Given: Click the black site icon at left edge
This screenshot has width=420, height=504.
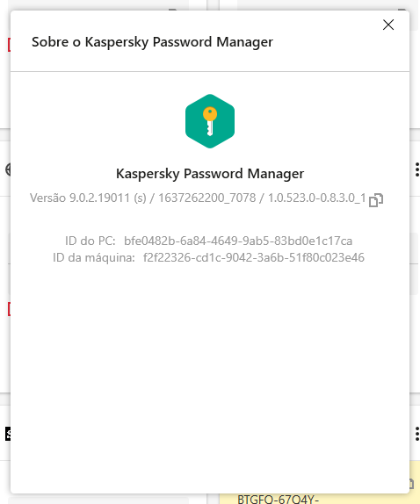Looking at the screenshot, I should (8, 434).
